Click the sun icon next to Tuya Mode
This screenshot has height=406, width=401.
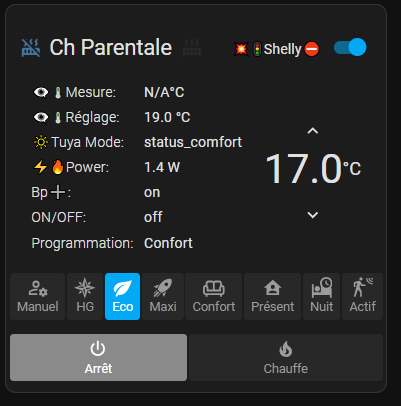pos(41,142)
